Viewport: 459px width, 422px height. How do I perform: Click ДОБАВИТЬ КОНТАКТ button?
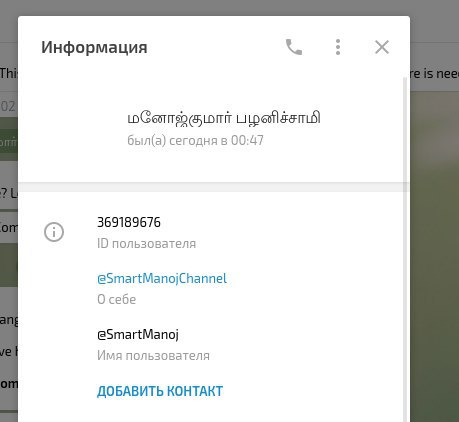pos(160,391)
